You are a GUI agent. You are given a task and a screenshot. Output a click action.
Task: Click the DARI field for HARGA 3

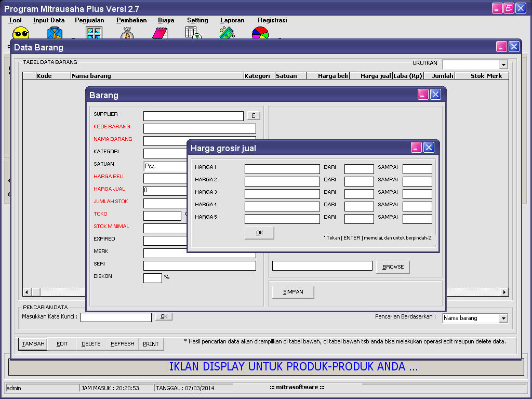[x=359, y=194]
